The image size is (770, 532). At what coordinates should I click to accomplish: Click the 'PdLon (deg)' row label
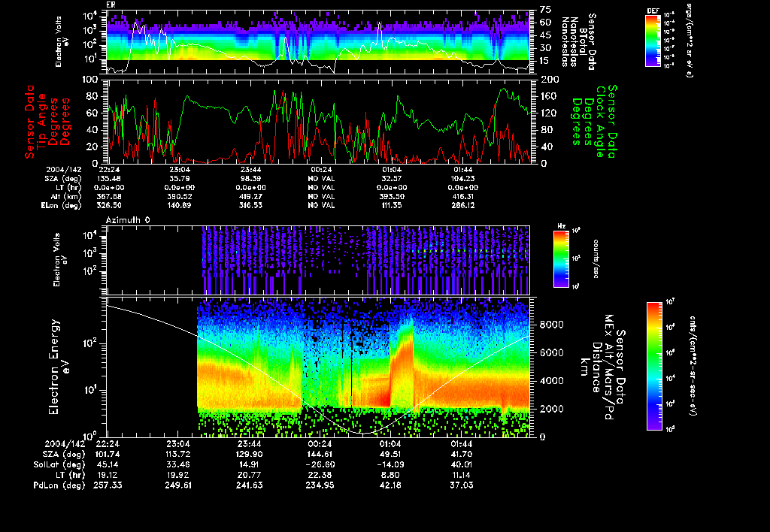coord(59,485)
